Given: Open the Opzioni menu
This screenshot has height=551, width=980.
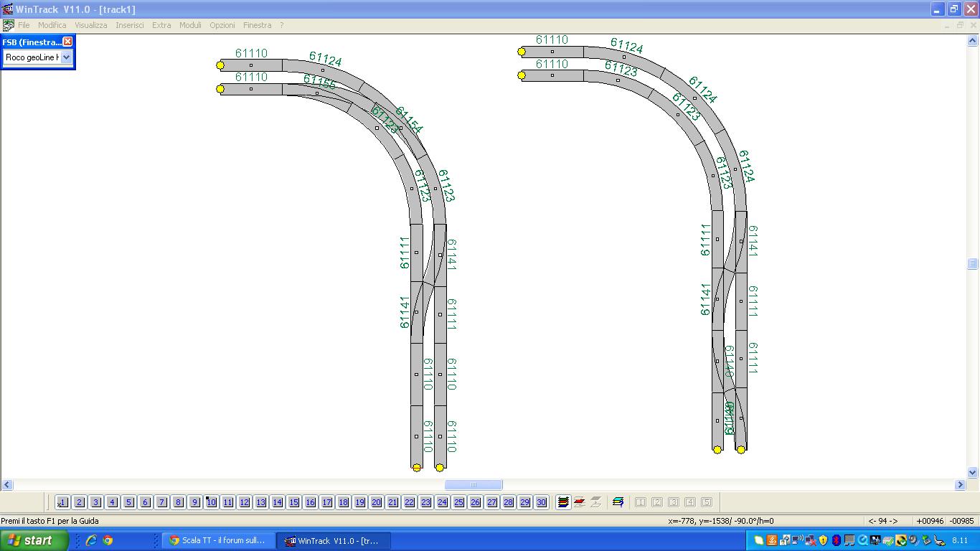Looking at the screenshot, I should 222,25.
